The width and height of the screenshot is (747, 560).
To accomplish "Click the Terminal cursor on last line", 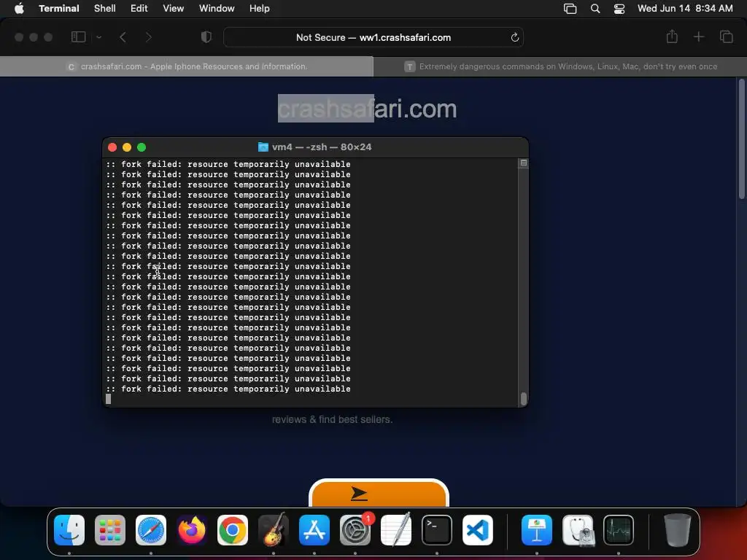I will pos(108,399).
